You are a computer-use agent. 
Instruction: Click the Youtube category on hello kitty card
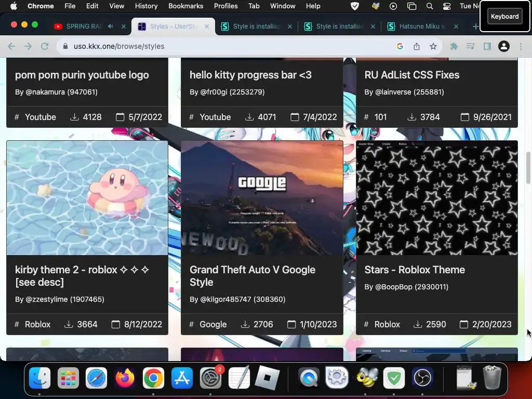tap(215, 117)
